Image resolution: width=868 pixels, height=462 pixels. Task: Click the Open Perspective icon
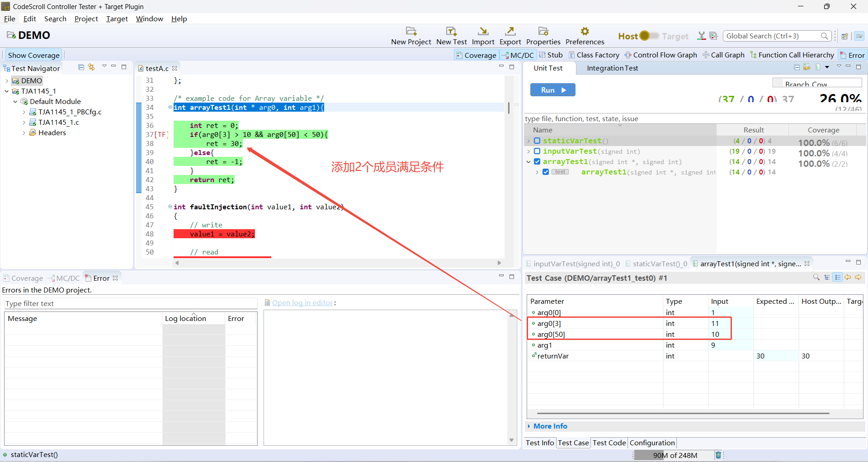tap(844, 36)
